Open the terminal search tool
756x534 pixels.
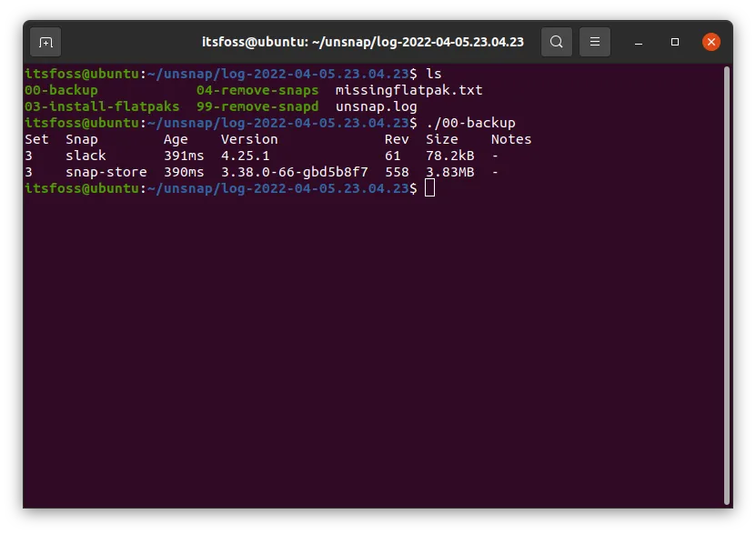[x=557, y=42]
